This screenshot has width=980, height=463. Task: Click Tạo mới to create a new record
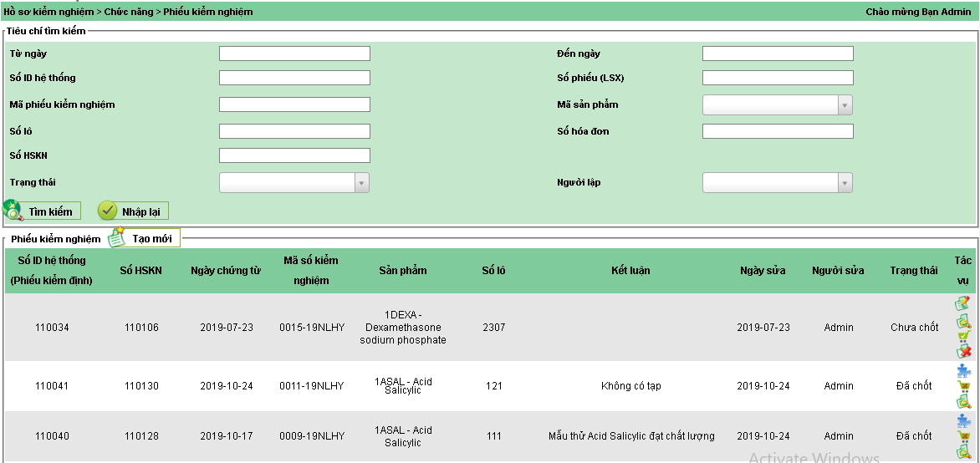click(145, 238)
